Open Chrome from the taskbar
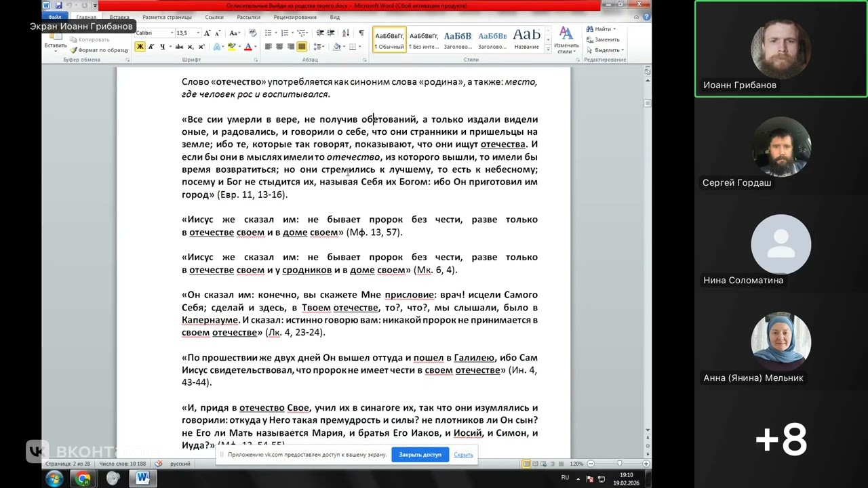Screen dimensions: 868x488 (83, 479)
